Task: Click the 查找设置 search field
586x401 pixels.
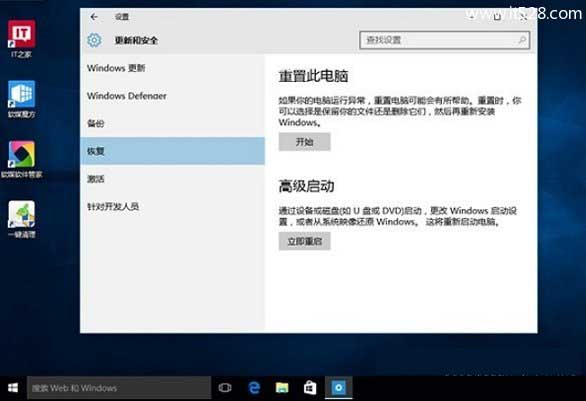Action: (444, 40)
